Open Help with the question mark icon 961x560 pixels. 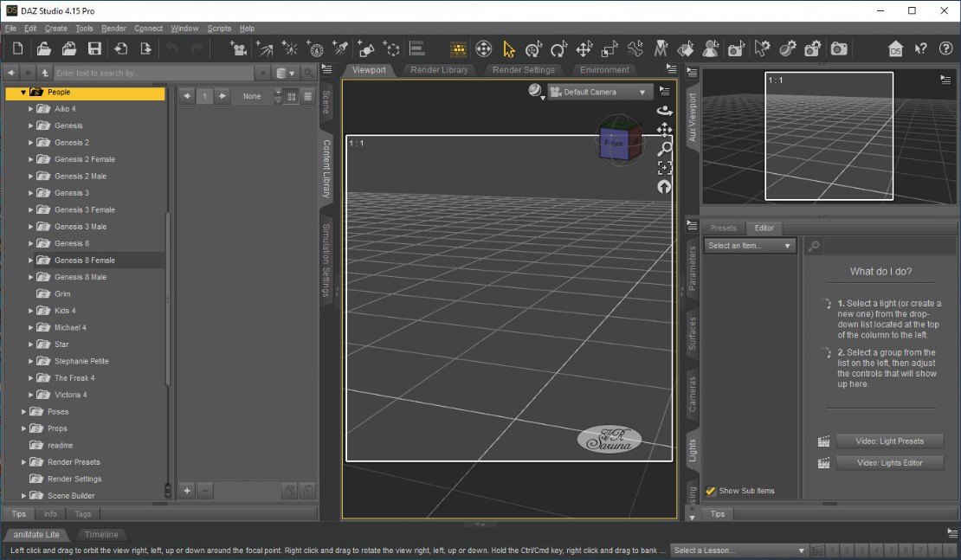[945, 48]
